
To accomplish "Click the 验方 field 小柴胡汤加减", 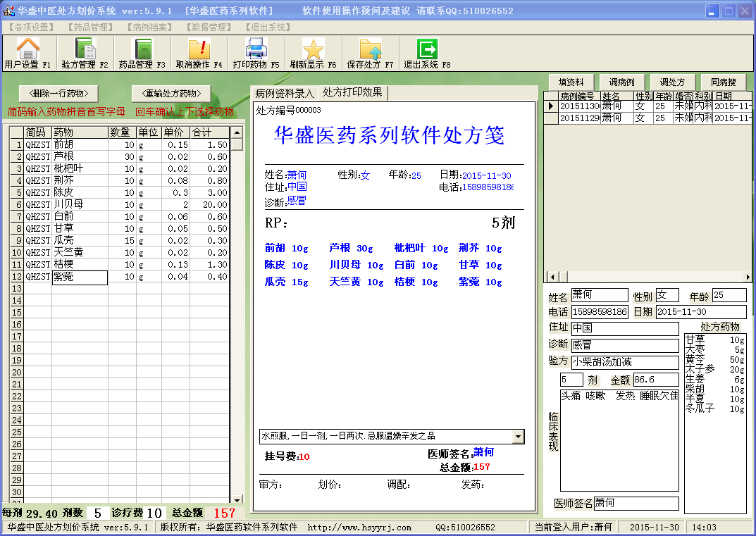I will click(625, 362).
